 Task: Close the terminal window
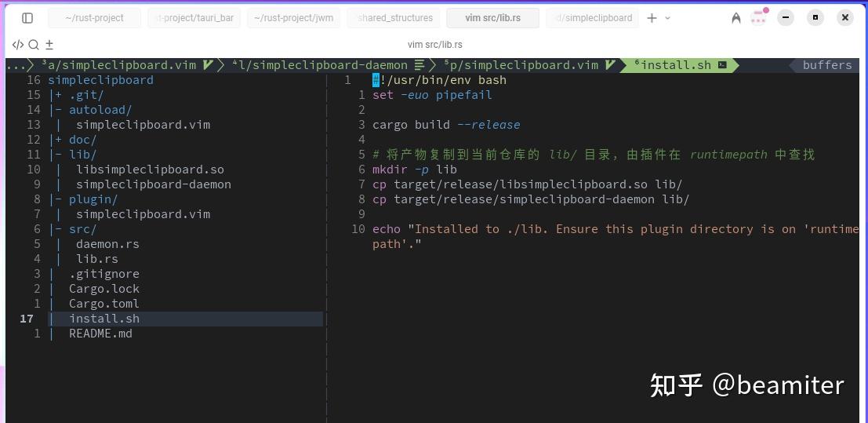click(x=844, y=18)
